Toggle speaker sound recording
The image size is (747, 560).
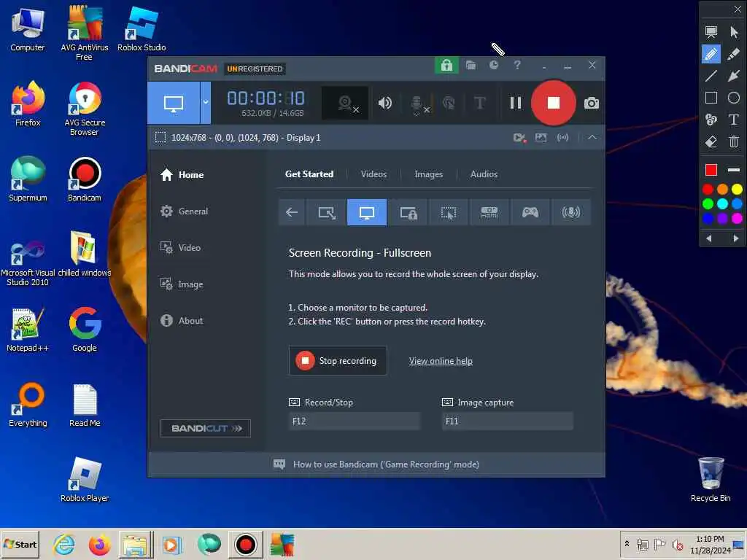tap(384, 103)
